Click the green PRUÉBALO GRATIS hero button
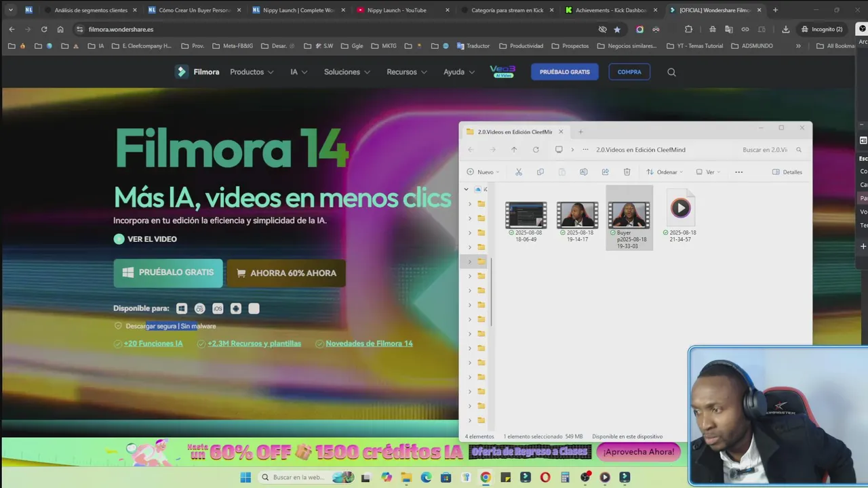The image size is (868, 488). click(168, 272)
